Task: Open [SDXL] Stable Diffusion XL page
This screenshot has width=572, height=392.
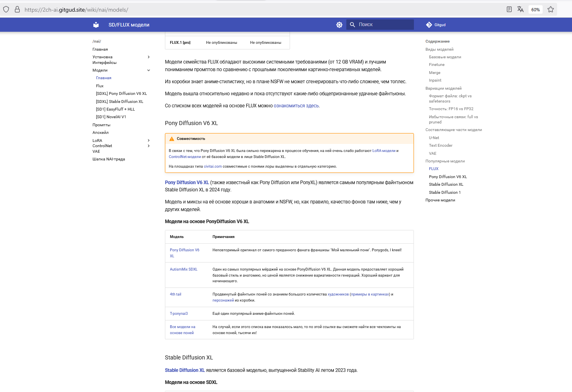Action: click(x=119, y=102)
